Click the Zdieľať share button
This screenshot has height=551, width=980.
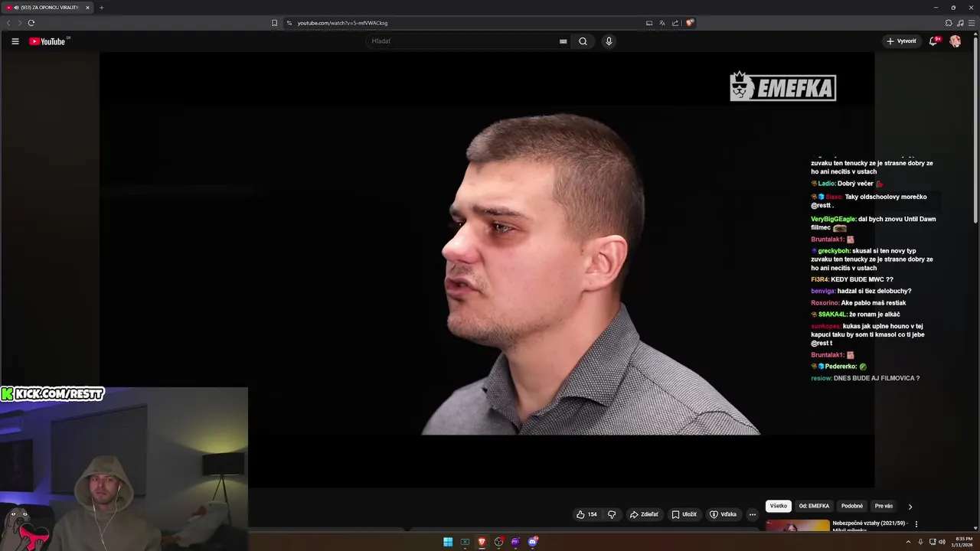[644, 514]
